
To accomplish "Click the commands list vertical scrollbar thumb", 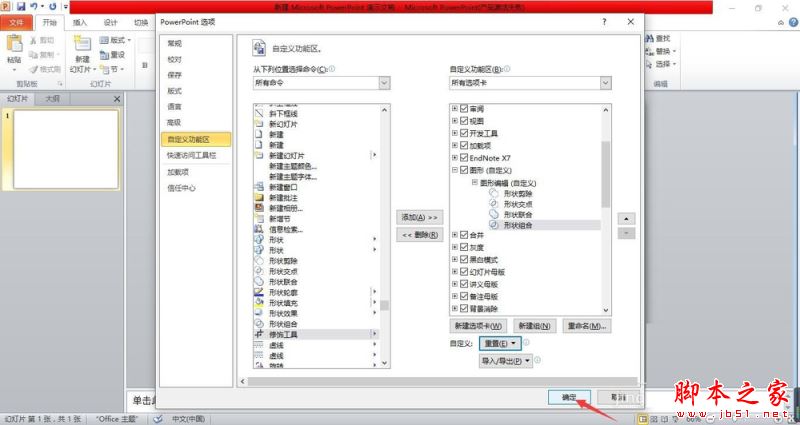I will pyautogui.click(x=384, y=305).
